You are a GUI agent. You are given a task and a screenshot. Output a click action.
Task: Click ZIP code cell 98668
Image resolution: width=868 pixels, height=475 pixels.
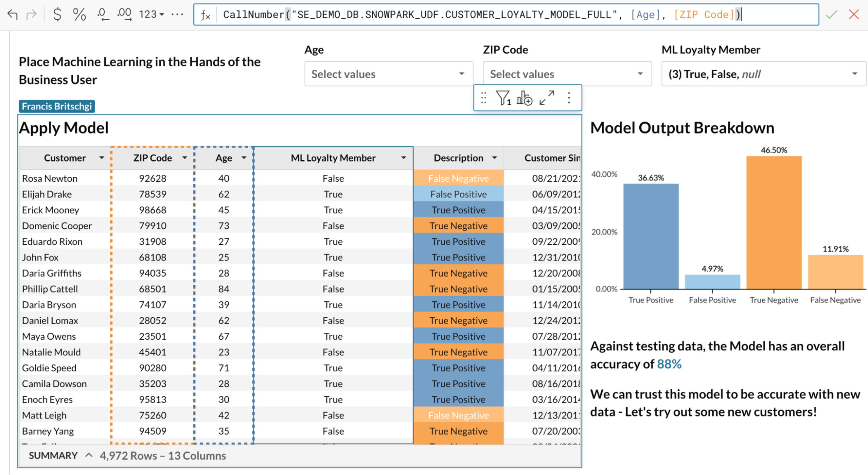(153, 210)
